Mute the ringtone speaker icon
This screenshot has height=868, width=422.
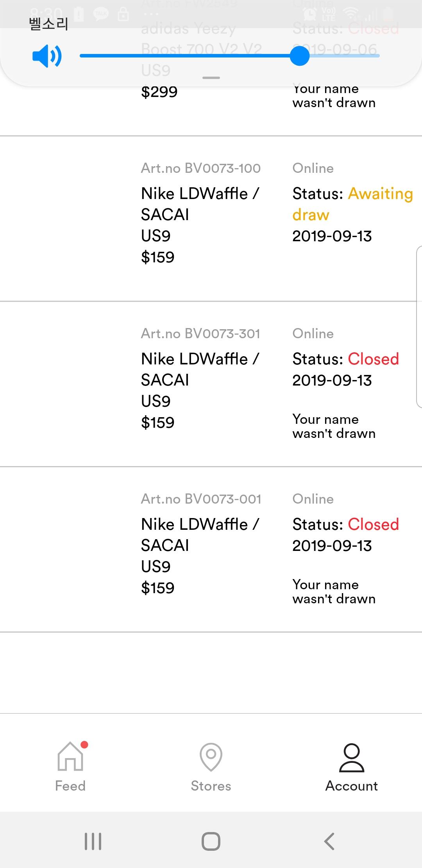coord(47,56)
